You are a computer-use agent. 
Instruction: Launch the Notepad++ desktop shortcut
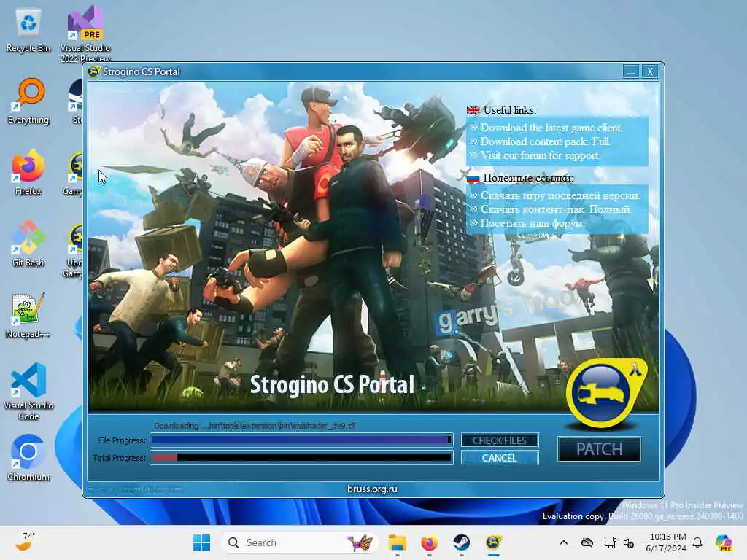[28, 315]
